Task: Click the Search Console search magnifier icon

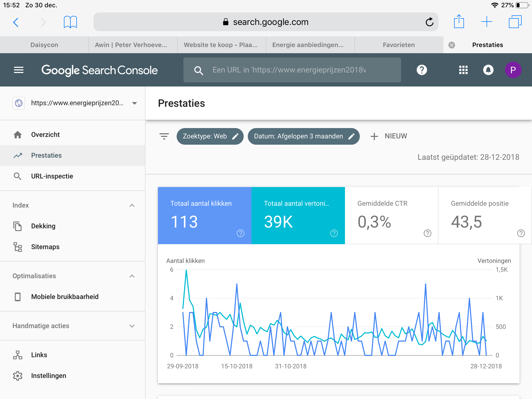Action: point(199,70)
